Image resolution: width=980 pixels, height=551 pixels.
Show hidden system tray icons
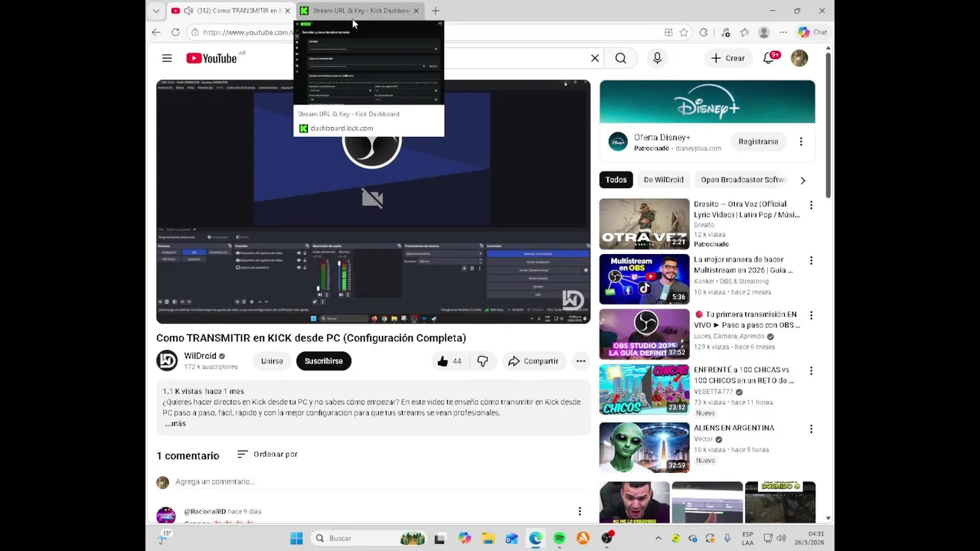(x=658, y=539)
